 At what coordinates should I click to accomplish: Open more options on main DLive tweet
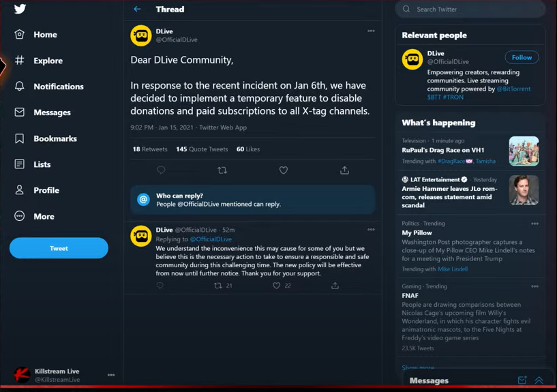coord(371,31)
